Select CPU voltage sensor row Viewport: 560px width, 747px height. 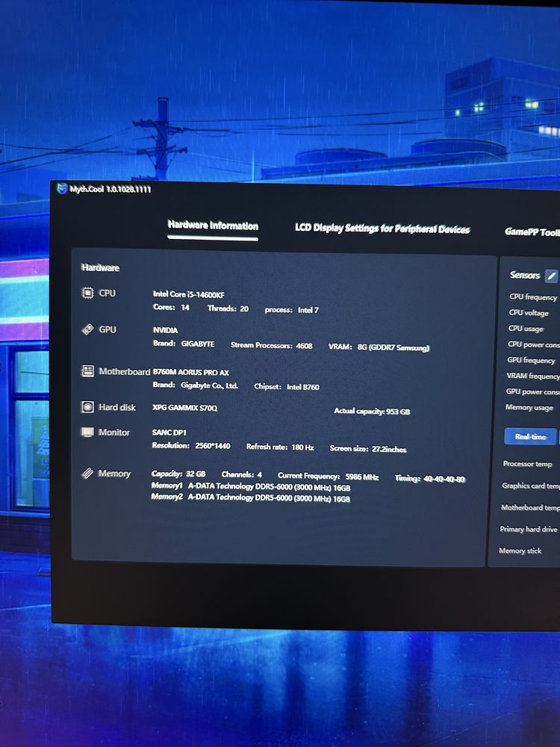pos(529,312)
